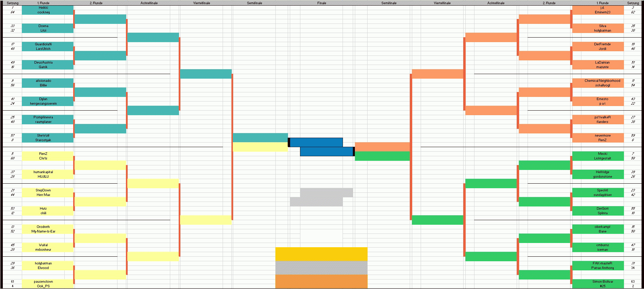Click the 'pausenclown' entry
Image resolution: width=644 pixels, height=289 pixels.
coord(47,282)
